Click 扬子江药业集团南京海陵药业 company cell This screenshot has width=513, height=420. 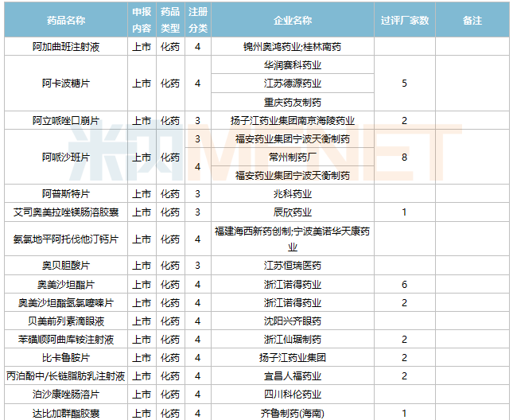click(x=293, y=120)
